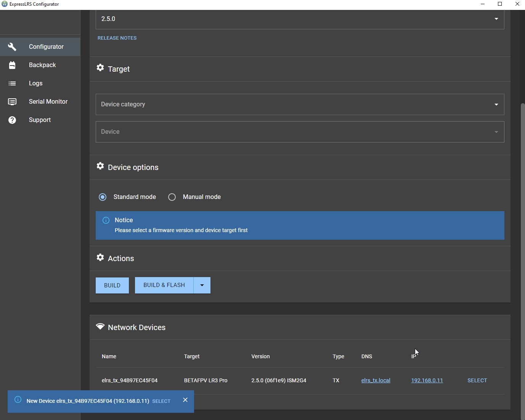Click the list icon beside Logs
Viewport: 525px width, 420px height.
(x=12, y=83)
